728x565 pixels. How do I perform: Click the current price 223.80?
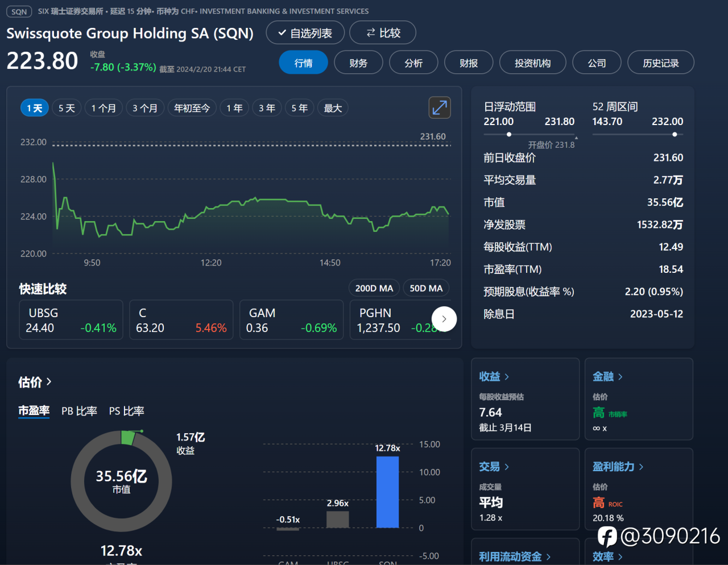click(x=43, y=61)
